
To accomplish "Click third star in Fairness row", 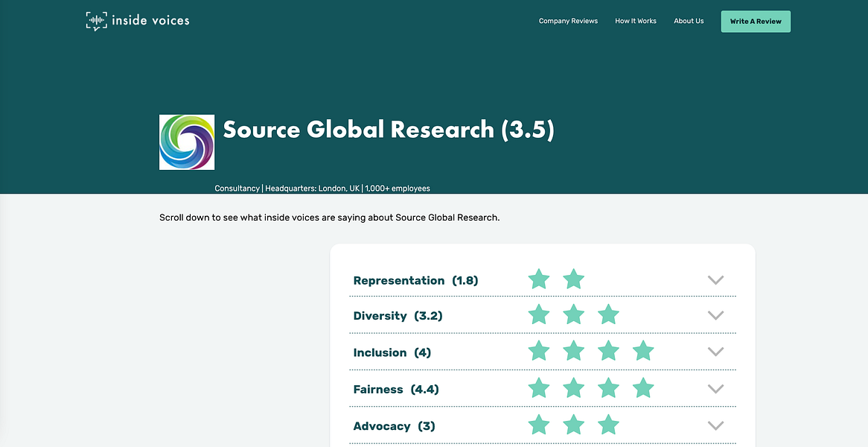I will 608,387.
